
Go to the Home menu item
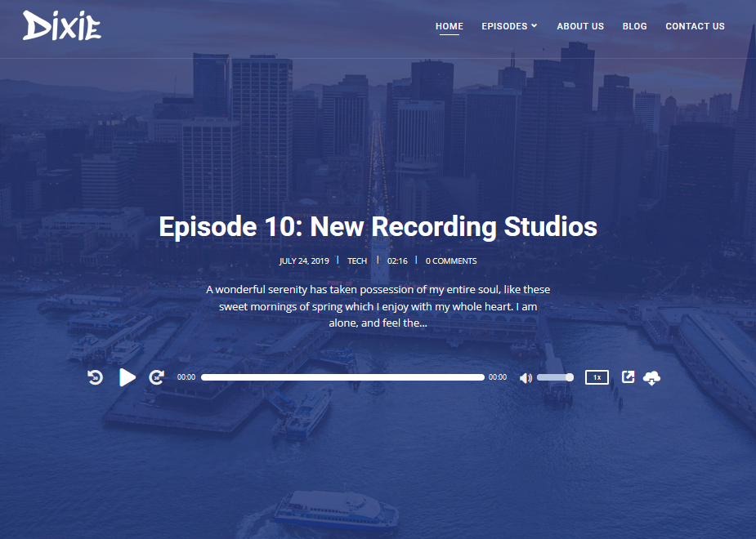click(x=450, y=26)
